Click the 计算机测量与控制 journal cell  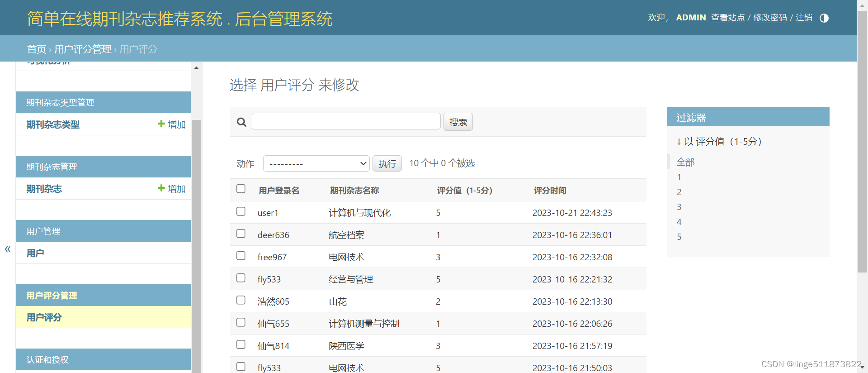point(364,324)
